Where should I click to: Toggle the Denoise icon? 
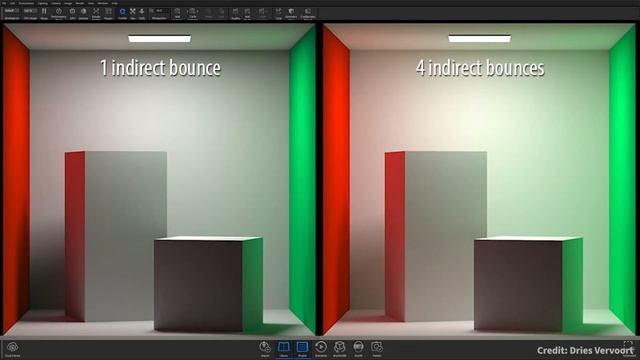pos(83,11)
